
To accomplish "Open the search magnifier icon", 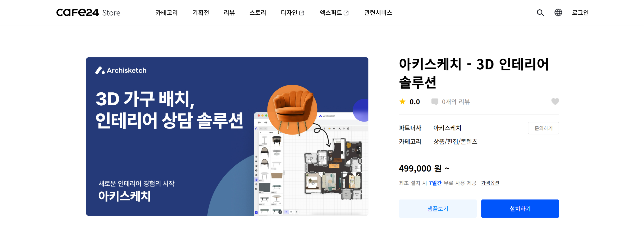I will pos(540,13).
